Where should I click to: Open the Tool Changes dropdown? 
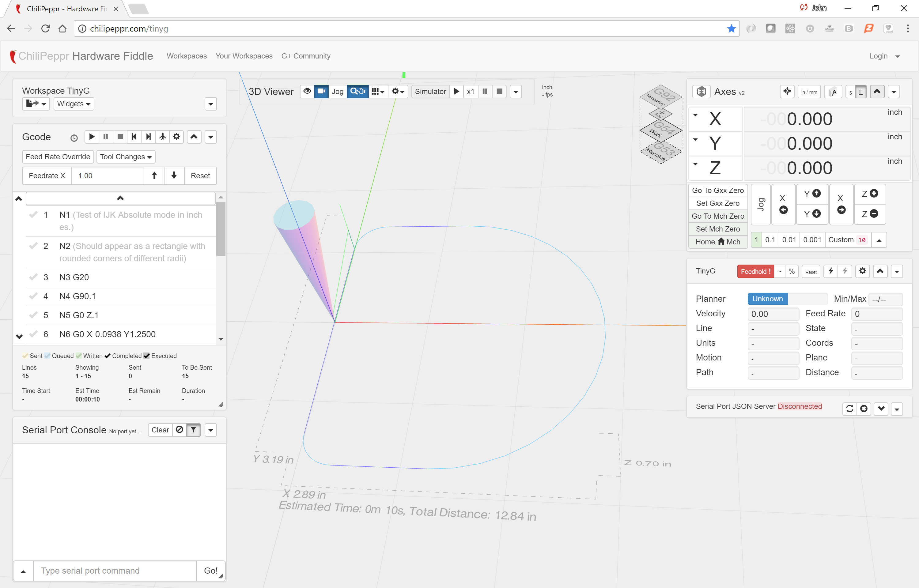pos(126,156)
